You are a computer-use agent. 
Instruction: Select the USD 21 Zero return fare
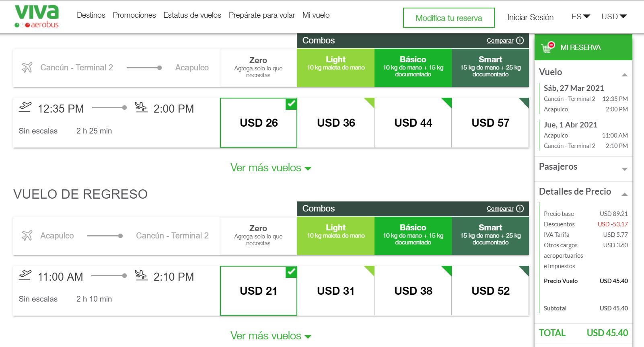click(258, 291)
